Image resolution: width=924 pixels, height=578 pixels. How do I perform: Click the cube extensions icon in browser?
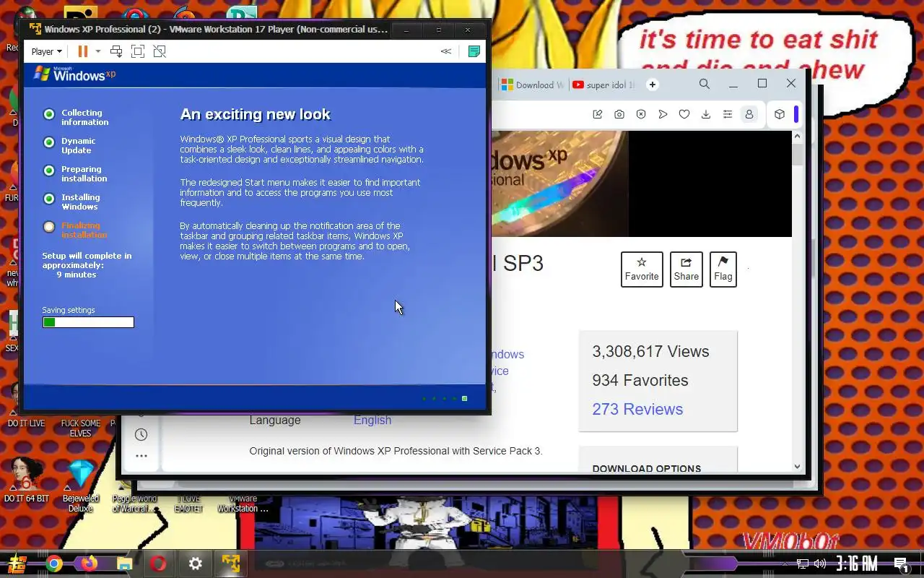[780, 114]
